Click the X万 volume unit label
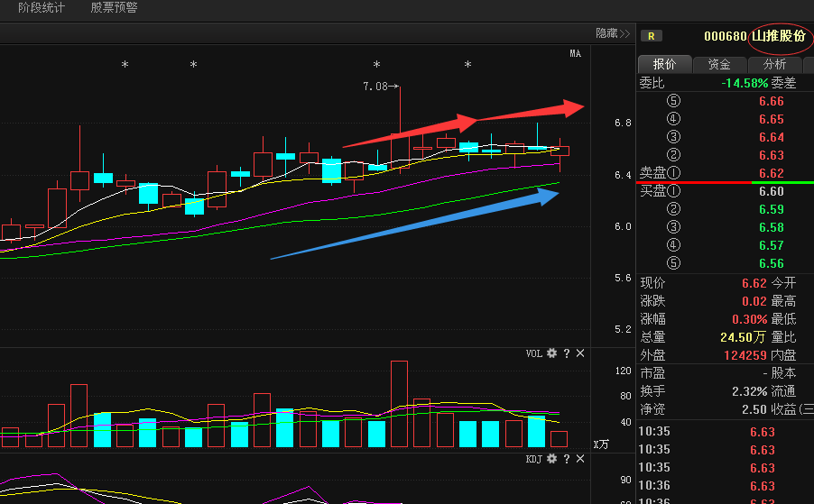 point(601,444)
